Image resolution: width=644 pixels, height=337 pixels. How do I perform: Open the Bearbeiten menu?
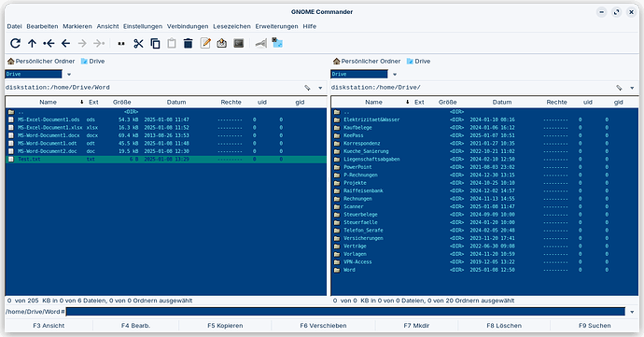pyautogui.click(x=42, y=26)
